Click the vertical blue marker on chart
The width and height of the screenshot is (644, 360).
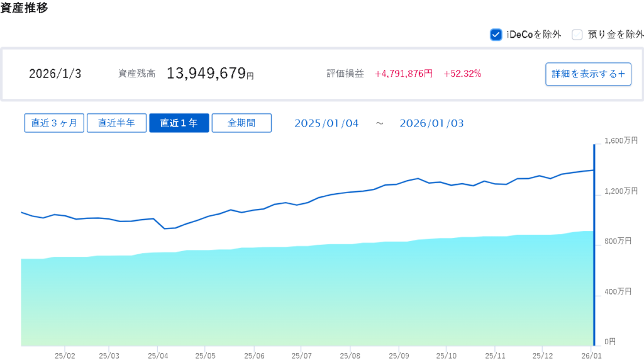point(594,245)
